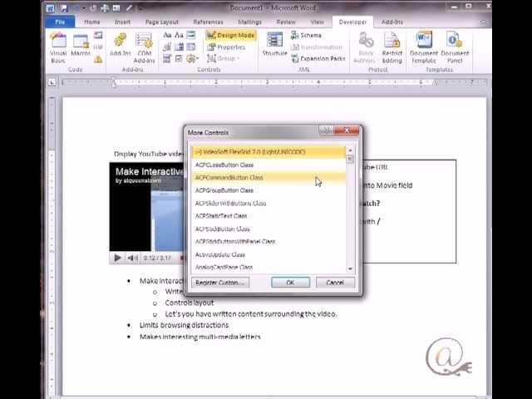
Task: Click 'Makes interesting multi-media letters' text
Action: click(200, 337)
